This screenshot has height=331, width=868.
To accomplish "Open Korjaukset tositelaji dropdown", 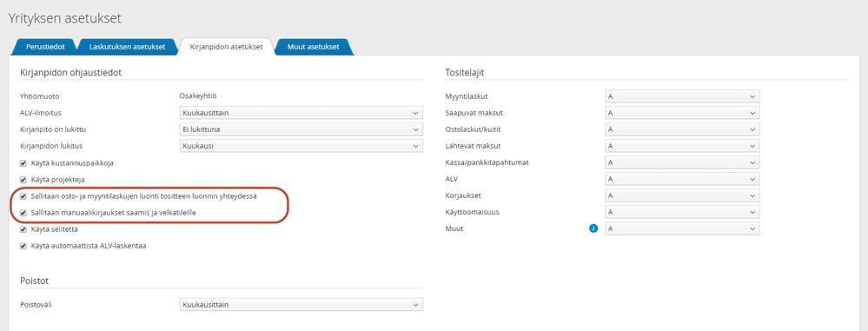I will tap(682, 195).
